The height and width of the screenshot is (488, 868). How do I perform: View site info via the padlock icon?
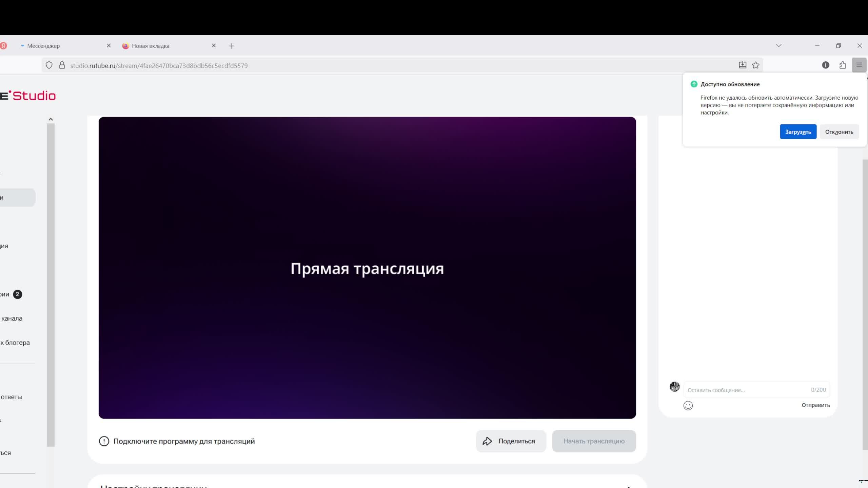point(62,65)
